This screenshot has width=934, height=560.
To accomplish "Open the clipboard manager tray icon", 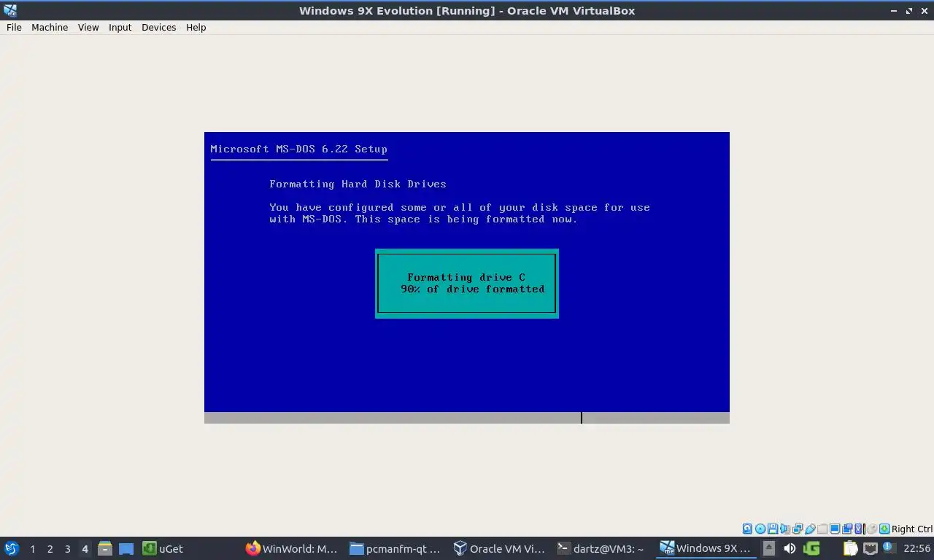I will [850, 548].
